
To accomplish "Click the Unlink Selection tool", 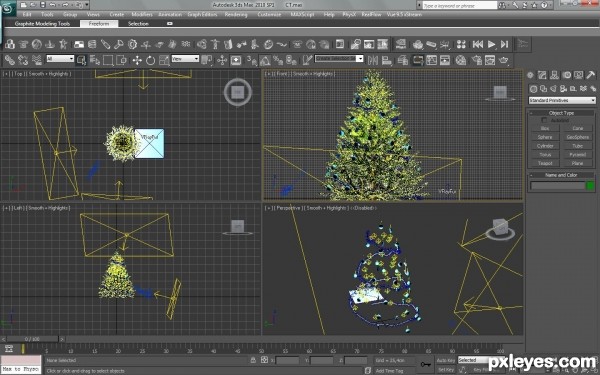I will pyautogui.click(x=23, y=60).
